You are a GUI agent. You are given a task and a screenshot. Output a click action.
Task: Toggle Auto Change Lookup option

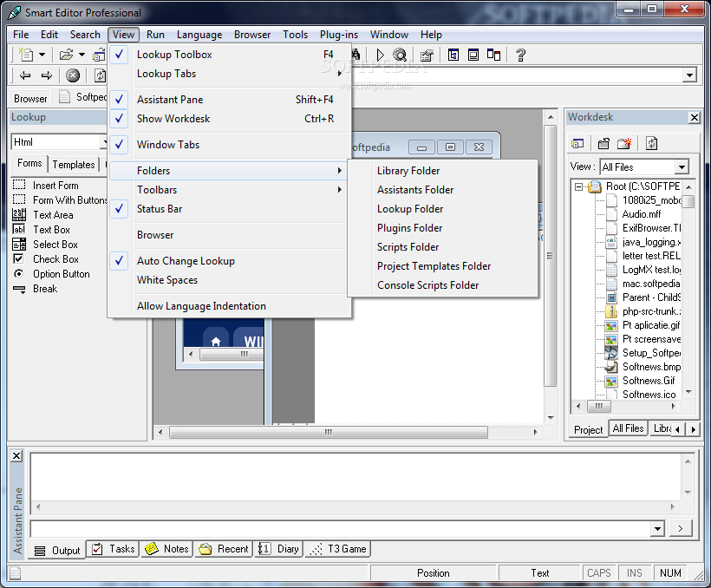230,261
